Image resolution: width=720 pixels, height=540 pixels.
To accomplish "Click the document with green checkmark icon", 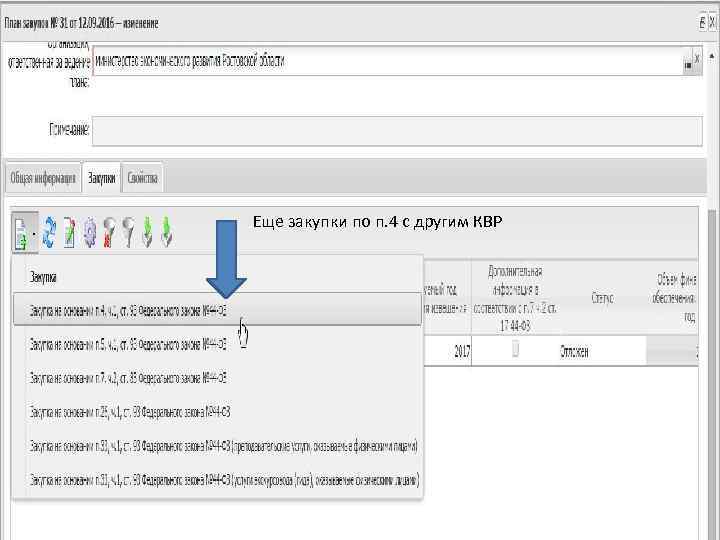I will coord(69,232).
